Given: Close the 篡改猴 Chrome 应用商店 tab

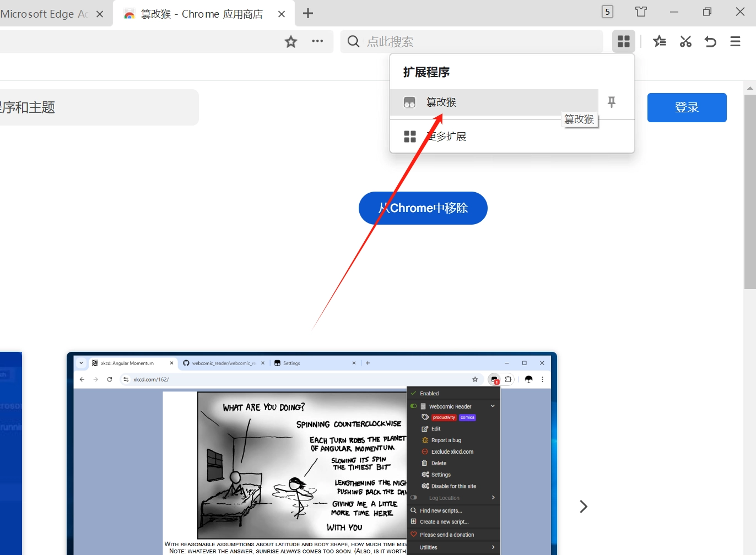Looking at the screenshot, I should coord(282,14).
